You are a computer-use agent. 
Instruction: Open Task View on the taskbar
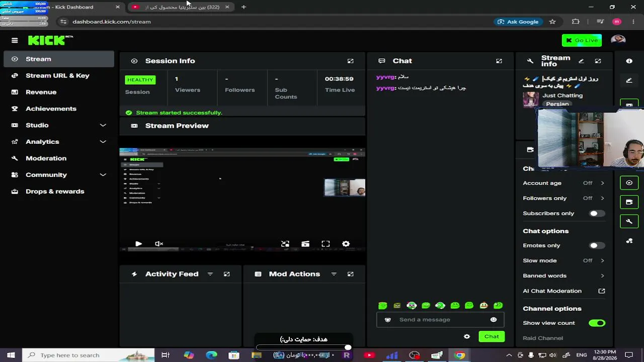pyautogui.click(x=166, y=355)
